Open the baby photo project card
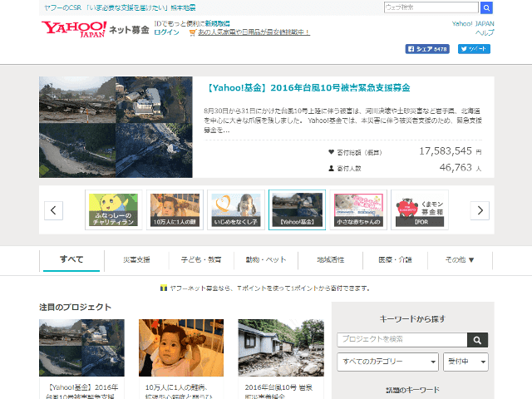The image size is (532, 399). 181,347
